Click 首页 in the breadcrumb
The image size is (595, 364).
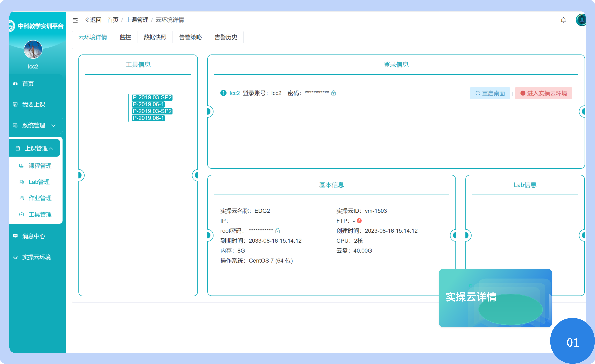[113, 20]
